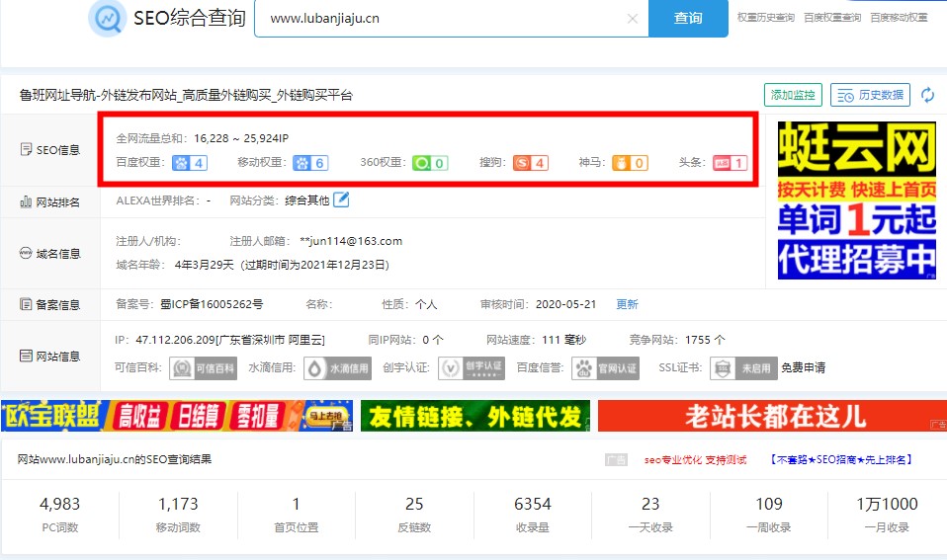
Task: Edit website category with pencil icon
Action: click(341, 200)
